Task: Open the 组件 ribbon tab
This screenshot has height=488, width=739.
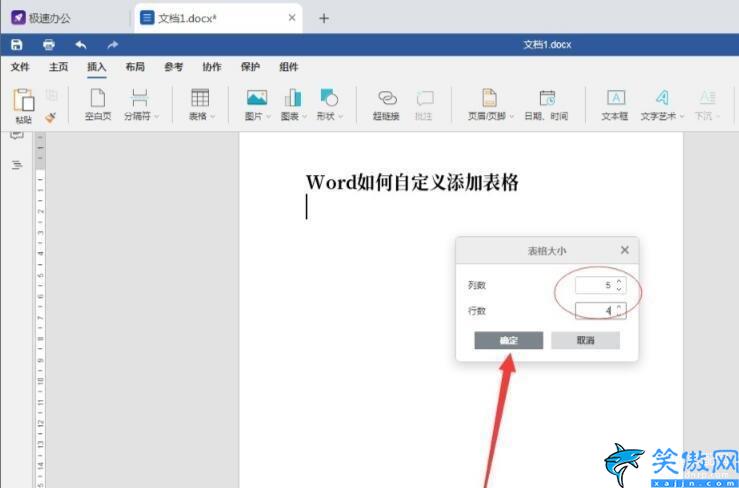Action: coord(288,67)
